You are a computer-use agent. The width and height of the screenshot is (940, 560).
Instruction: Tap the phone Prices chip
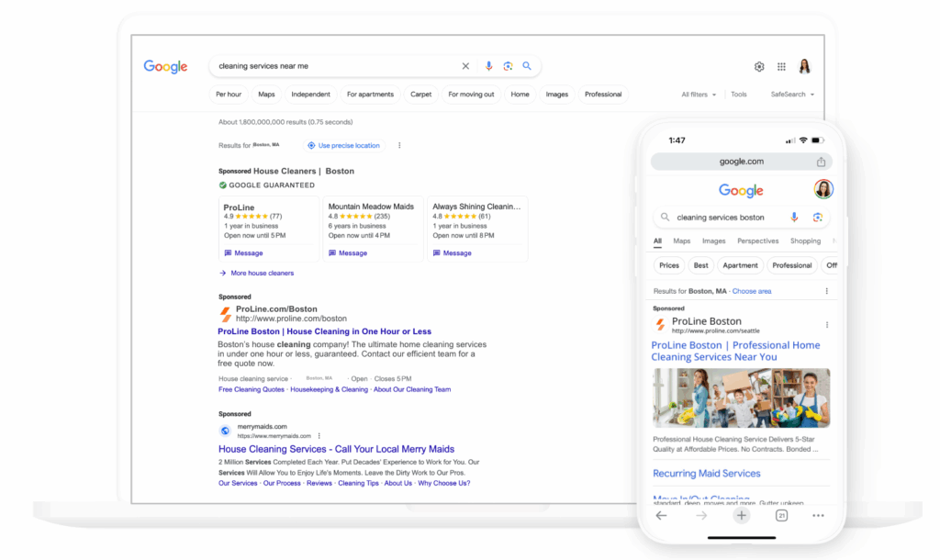[669, 265]
